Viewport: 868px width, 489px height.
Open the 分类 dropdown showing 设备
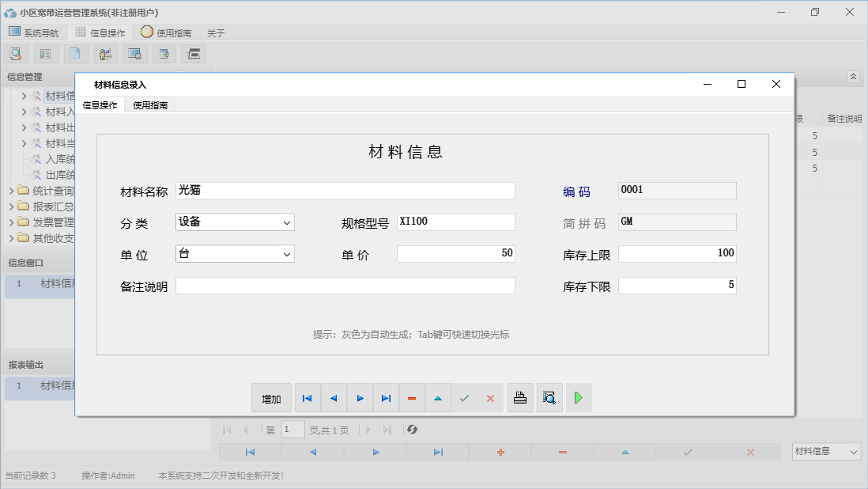click(286, 222)
